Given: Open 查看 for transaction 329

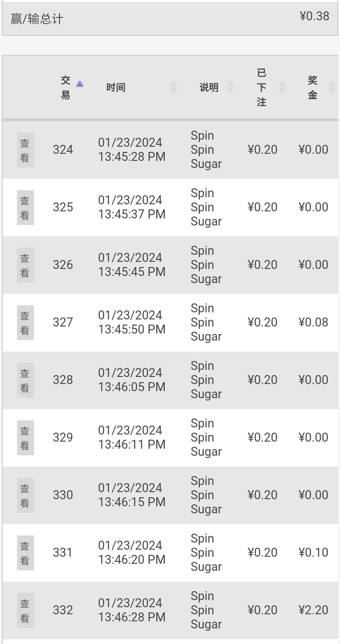Looking at the screenshot, I should tap(25, 438).
